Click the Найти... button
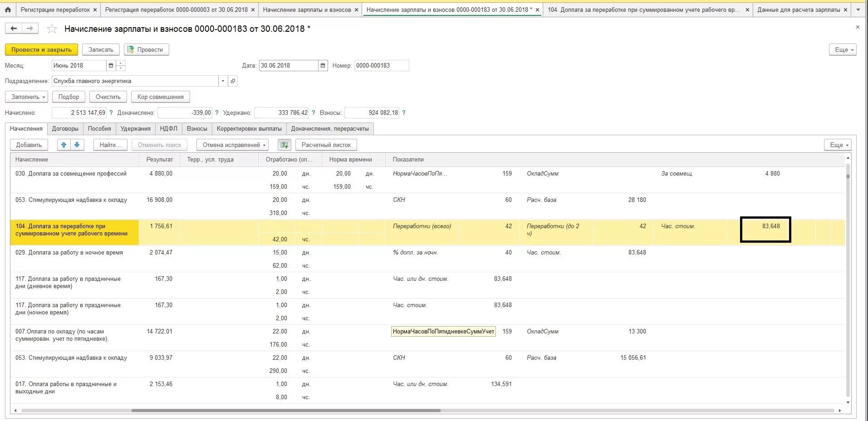Screen dimensions: 868x421 [110, 145]
